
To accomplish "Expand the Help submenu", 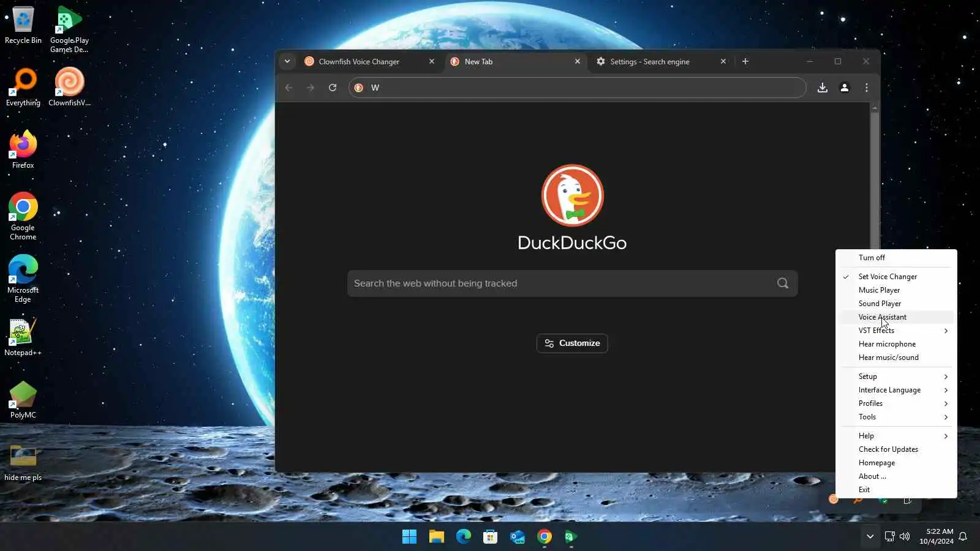I will pos(896,436).
